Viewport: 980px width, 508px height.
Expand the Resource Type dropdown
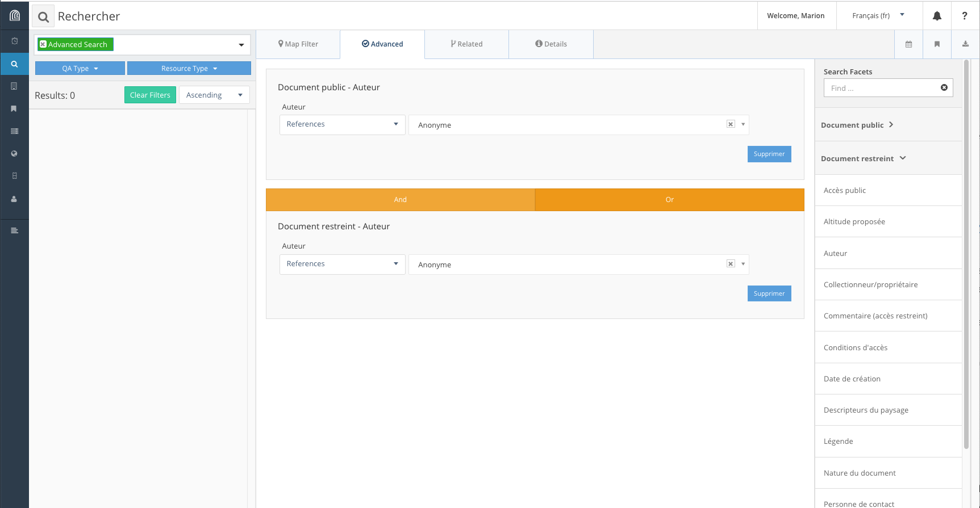point(189,69)
